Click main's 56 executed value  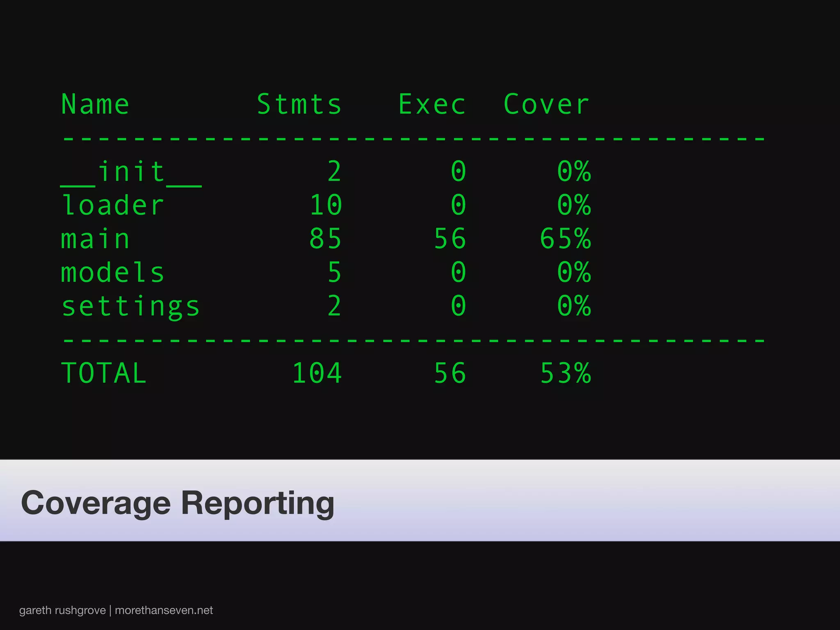(450, 239)
